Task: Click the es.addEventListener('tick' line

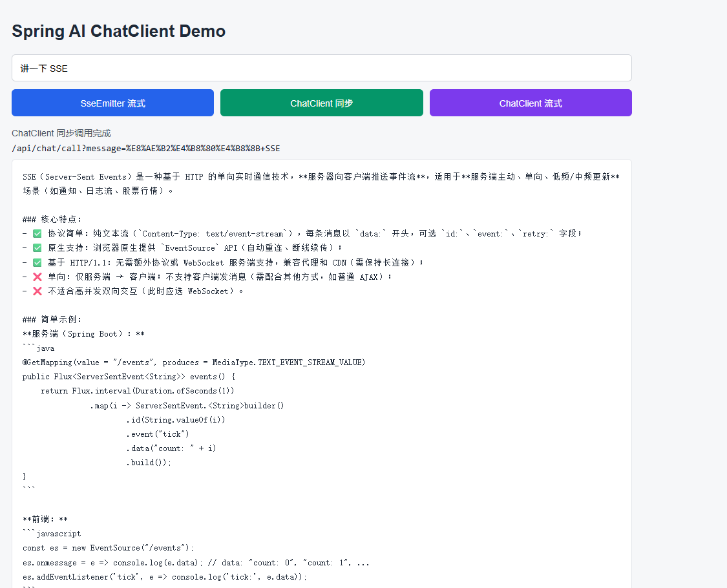Action: (x=165, y=577)
